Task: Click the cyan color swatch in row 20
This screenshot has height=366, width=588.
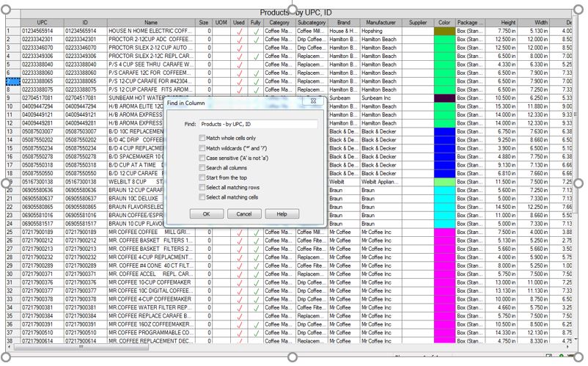Action: click(445, 190)
